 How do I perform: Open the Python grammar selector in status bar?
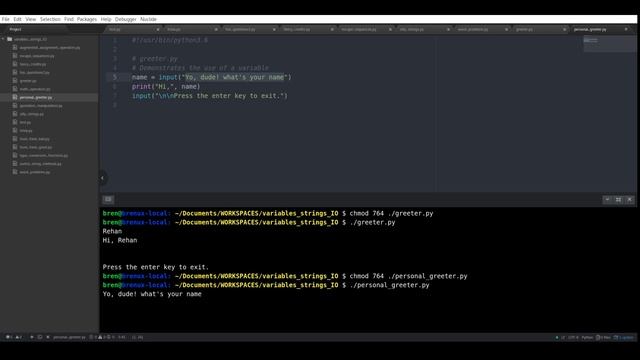click(x=587, y=337)
